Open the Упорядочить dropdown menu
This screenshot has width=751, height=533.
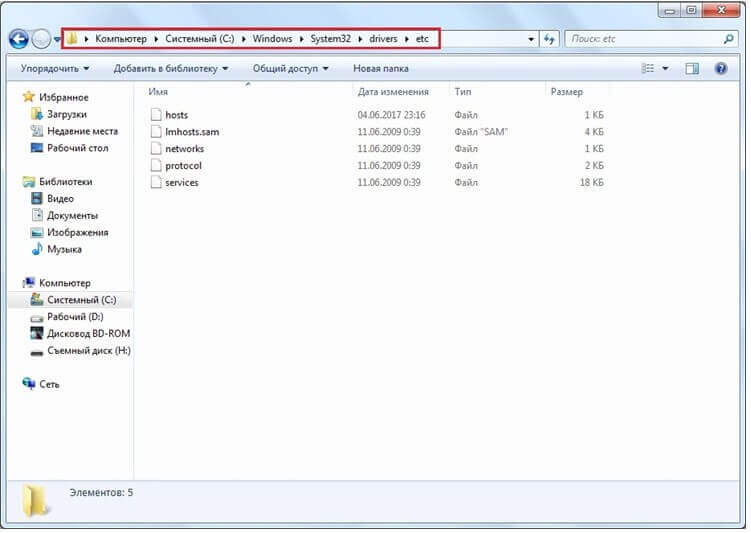(x=54, y=69)
